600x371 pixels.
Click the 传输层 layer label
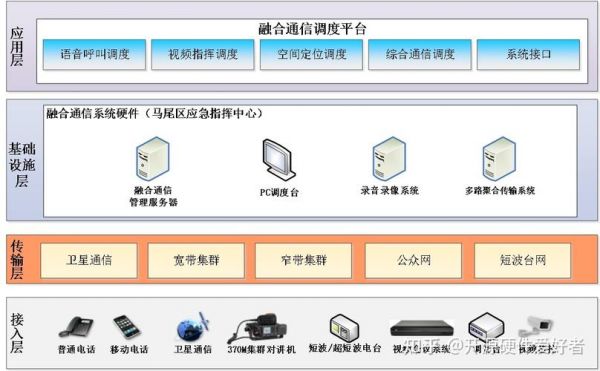16,260
